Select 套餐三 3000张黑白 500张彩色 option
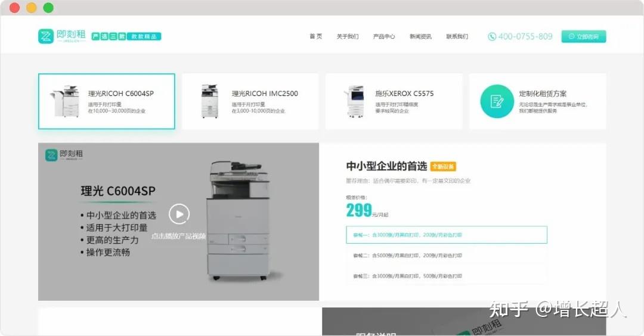Screen dimensions: 644x336 point(447,276)
